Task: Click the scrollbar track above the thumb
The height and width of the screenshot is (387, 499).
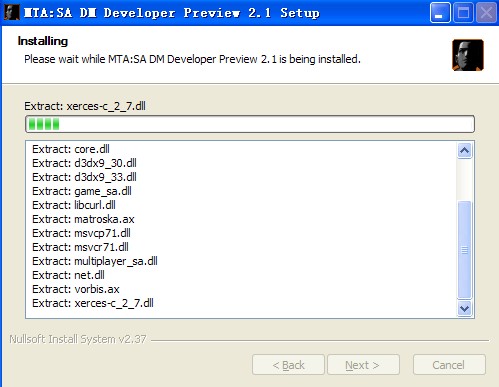Action: pyautogui.click(x=464, y=180)
